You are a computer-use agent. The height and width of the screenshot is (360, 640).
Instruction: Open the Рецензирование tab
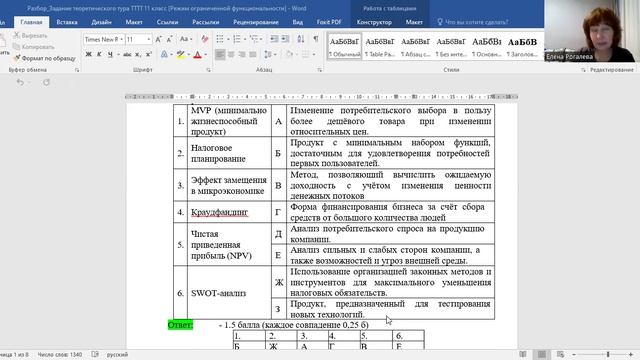256,22
